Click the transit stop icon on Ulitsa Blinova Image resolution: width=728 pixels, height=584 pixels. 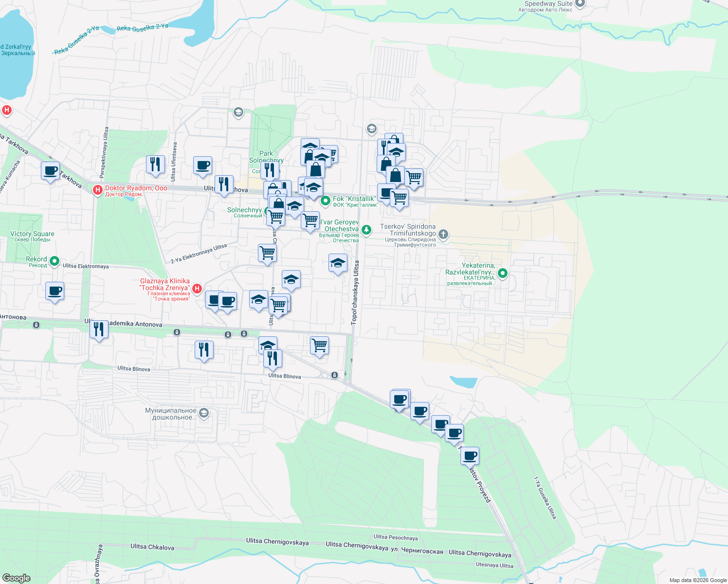pos(334,376)
